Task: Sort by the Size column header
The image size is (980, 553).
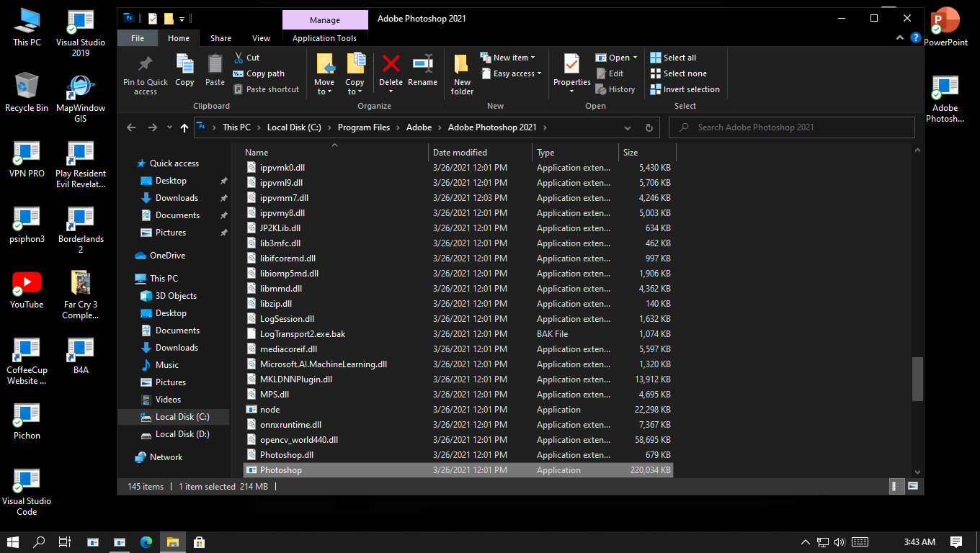Action: click(647, 153)
